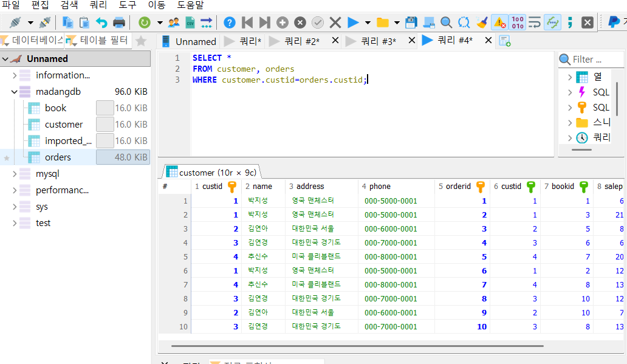Go to the last row icon

click(x=264, y=22)
